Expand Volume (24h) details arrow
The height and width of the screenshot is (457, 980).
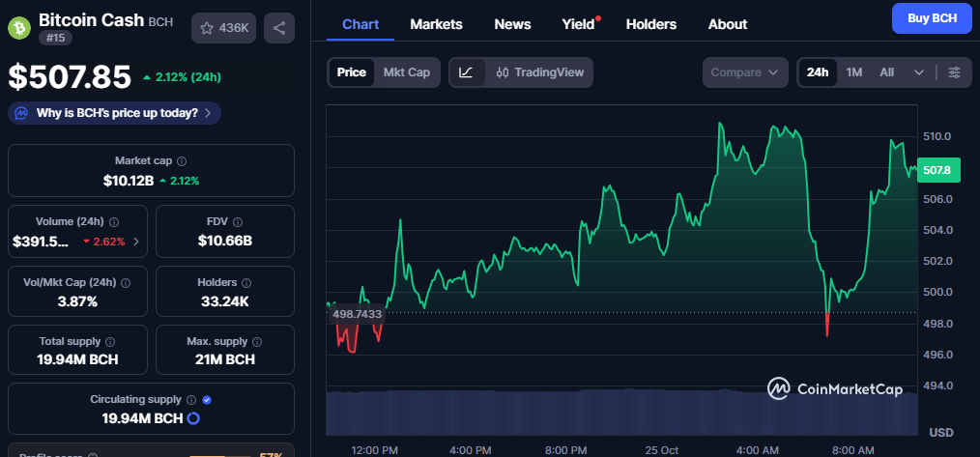[x=136, y=242]
